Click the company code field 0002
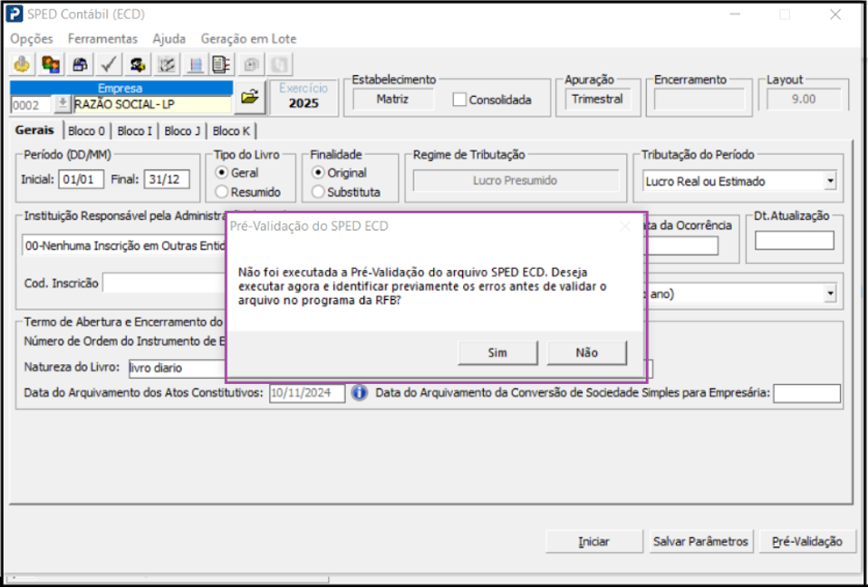 pyautogui.click(x=32, y=103)
